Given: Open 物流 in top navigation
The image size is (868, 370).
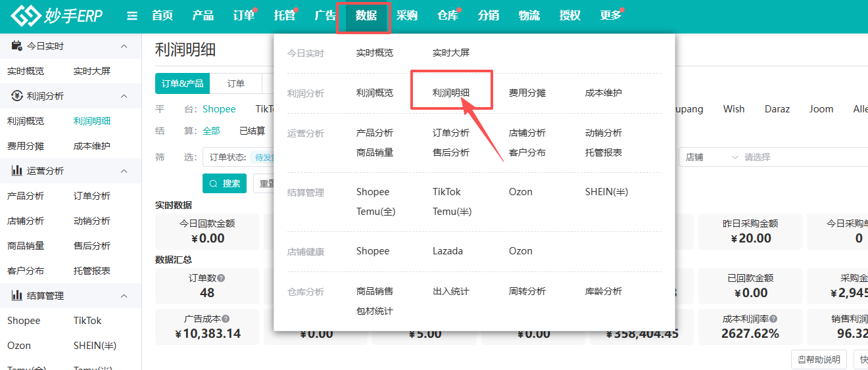Looking at the screenshot, I should point(529,16).
